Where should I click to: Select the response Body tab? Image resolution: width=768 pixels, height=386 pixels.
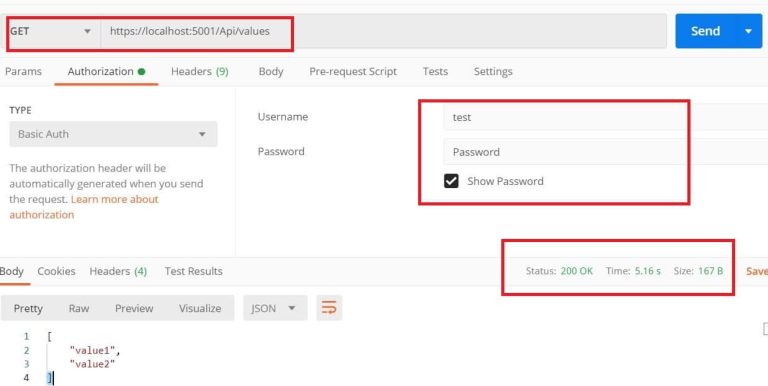pyautogui.click(x=12, y=271)
